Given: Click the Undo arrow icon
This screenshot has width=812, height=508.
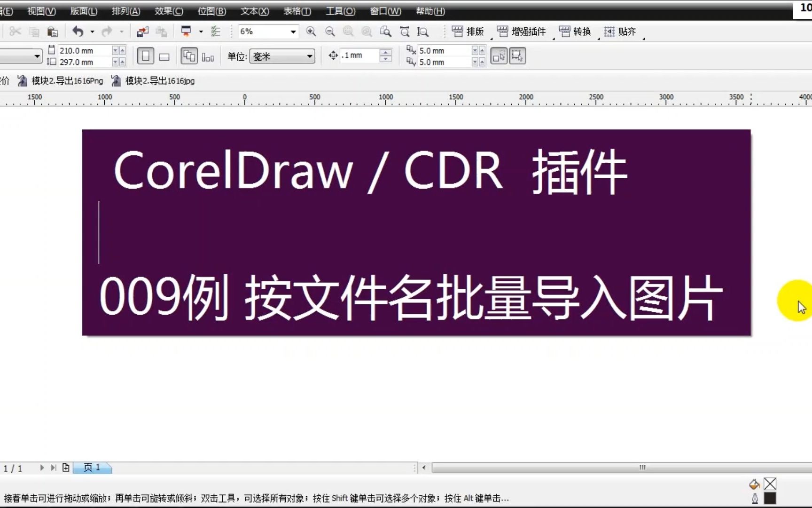Looking at the screenshot, I should coord(78,32).
